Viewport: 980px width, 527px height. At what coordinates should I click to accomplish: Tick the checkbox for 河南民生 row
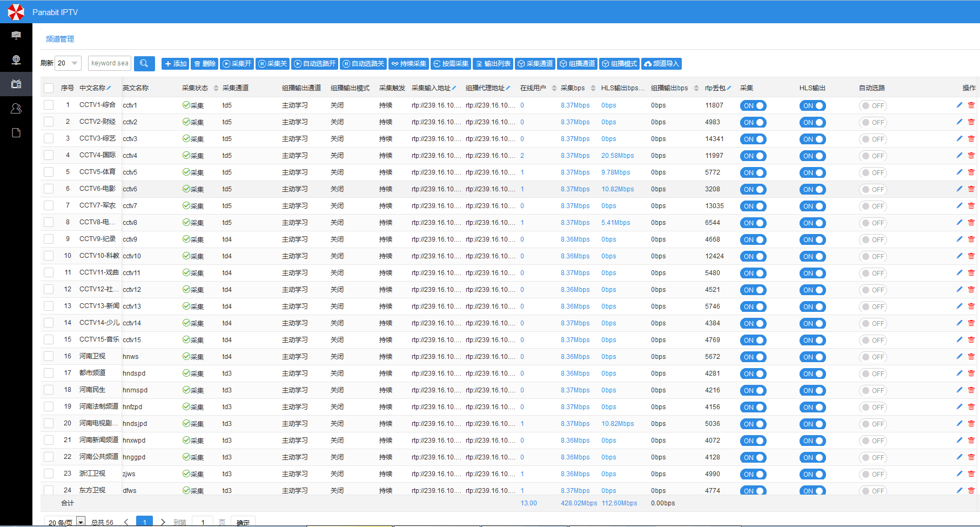pos(49,390)
